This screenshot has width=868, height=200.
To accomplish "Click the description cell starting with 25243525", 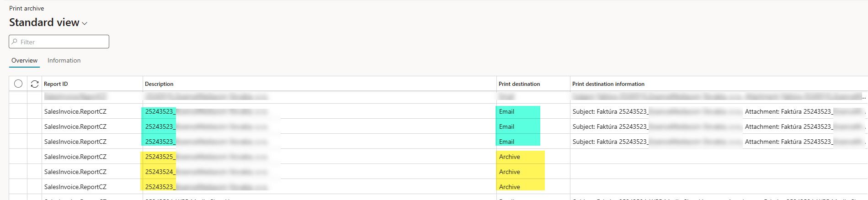I will pos(160,157).
